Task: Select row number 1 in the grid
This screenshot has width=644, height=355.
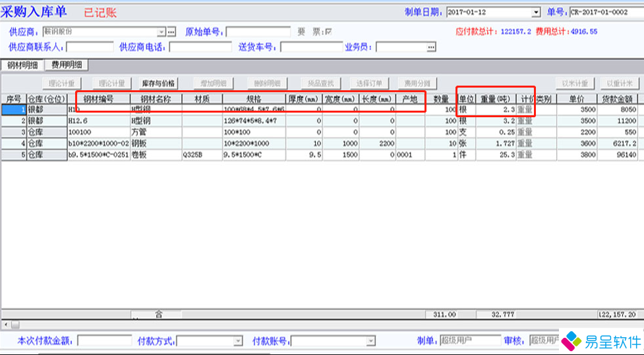Action: coord(14,109)
